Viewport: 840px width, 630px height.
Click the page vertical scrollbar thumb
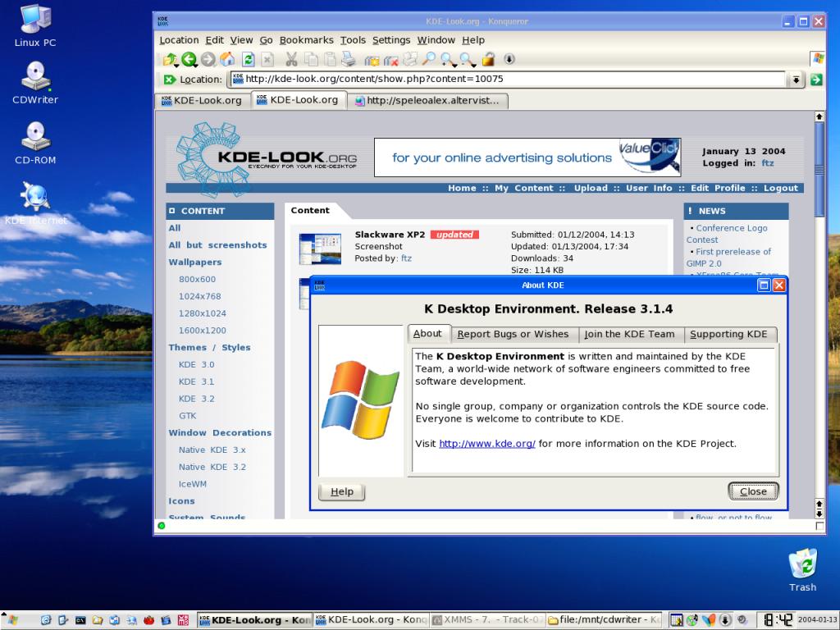pos(819,169)
